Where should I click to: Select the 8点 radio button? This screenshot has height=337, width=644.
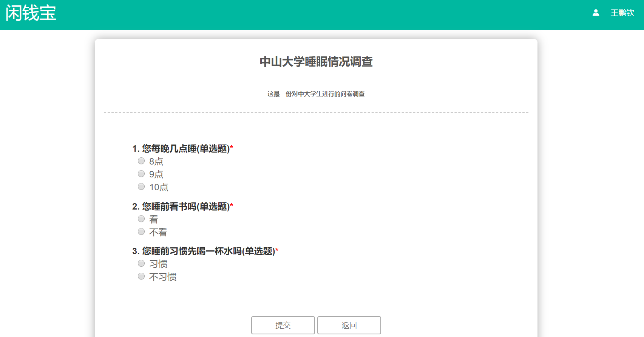141,161
